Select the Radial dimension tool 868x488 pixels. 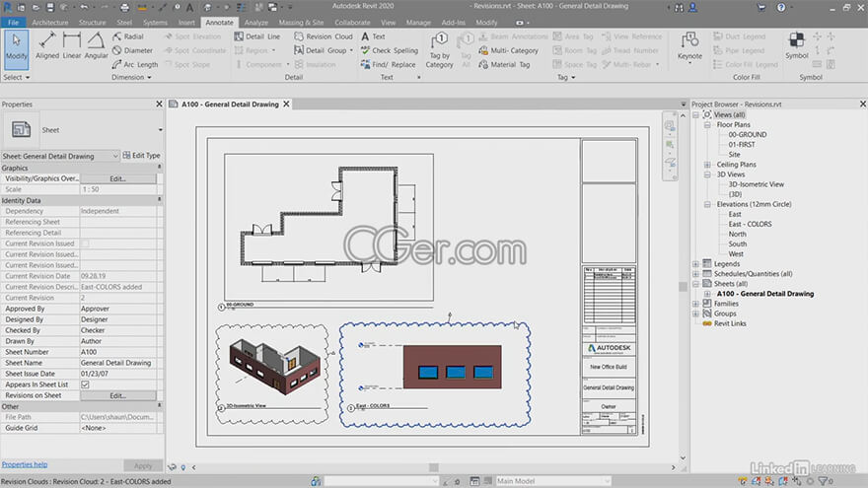[x=128, y=36]
